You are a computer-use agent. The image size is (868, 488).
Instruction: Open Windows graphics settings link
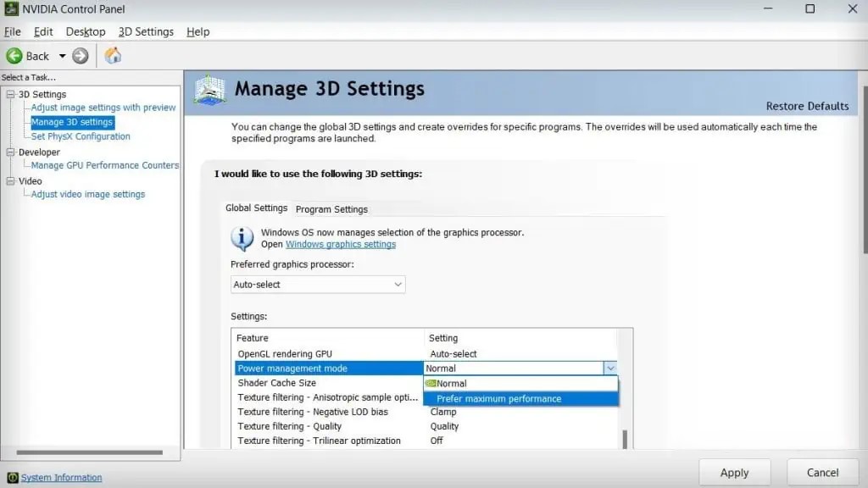click(340, 244)
